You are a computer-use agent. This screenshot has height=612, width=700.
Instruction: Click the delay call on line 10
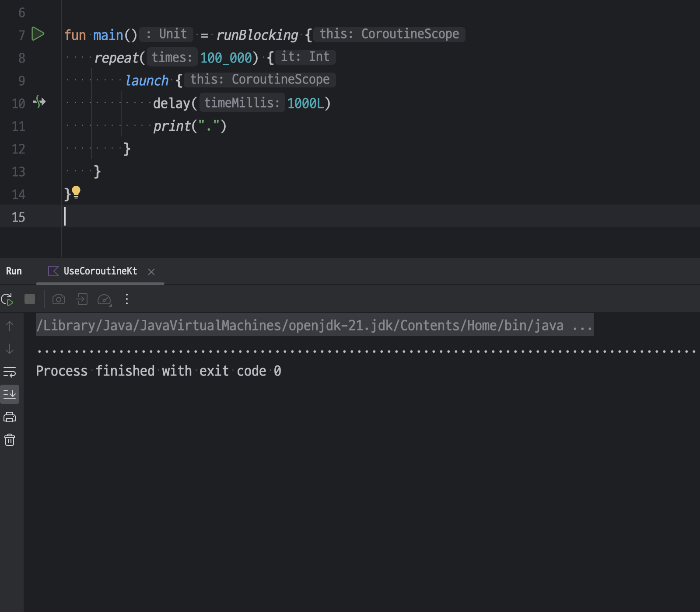click(171, 103)
